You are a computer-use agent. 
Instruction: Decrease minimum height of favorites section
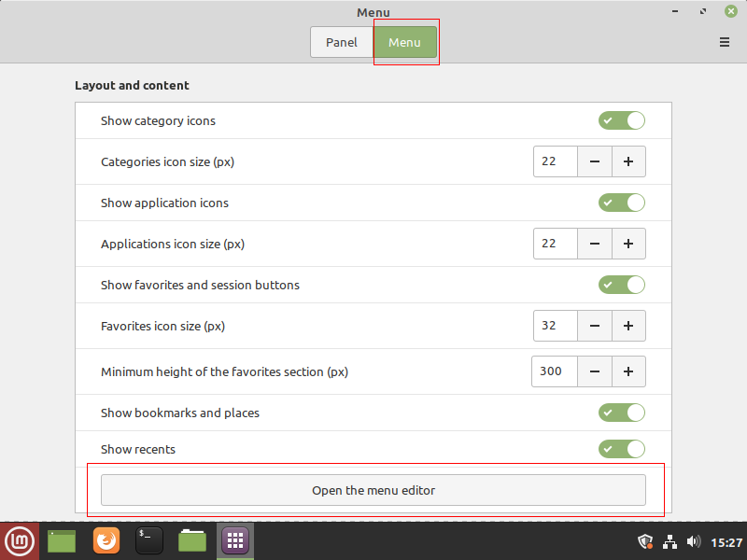coord(595,371)
